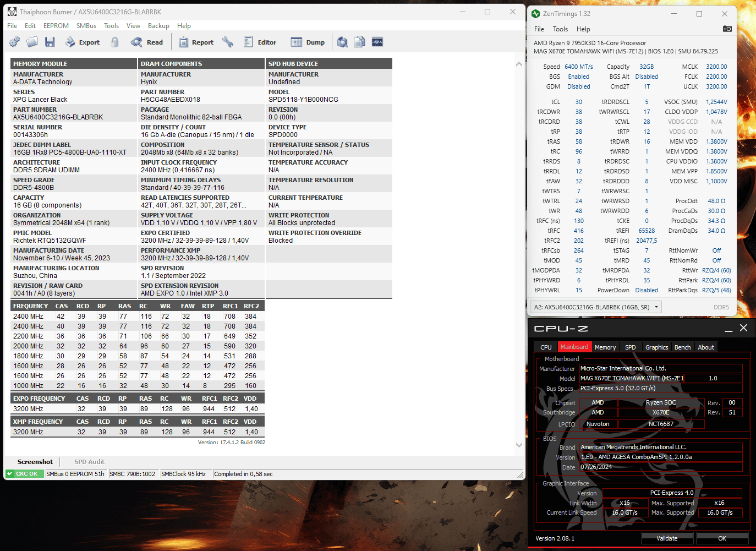Switch to the CPU tab in CPU-Z
756x551 pixels.
pos(546,347)
